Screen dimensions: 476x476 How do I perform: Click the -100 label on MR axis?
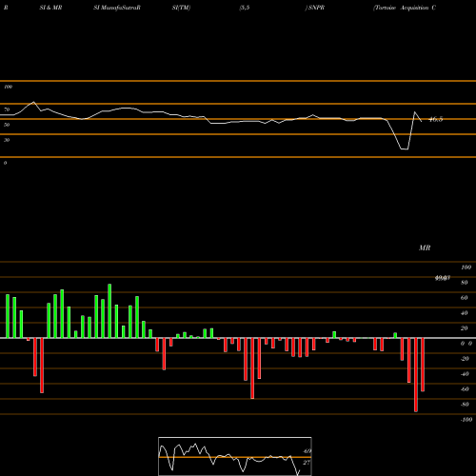pos(466,420)
